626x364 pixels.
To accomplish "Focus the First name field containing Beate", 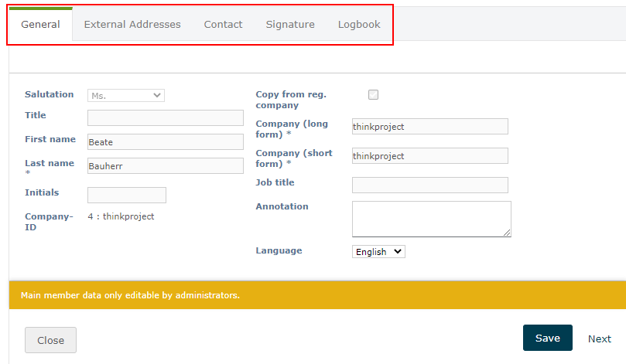I will point(166,142).
